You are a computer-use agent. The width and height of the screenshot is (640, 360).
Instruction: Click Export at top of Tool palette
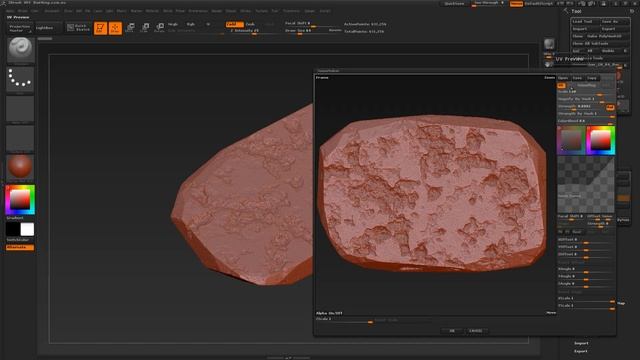coord(614,29)
